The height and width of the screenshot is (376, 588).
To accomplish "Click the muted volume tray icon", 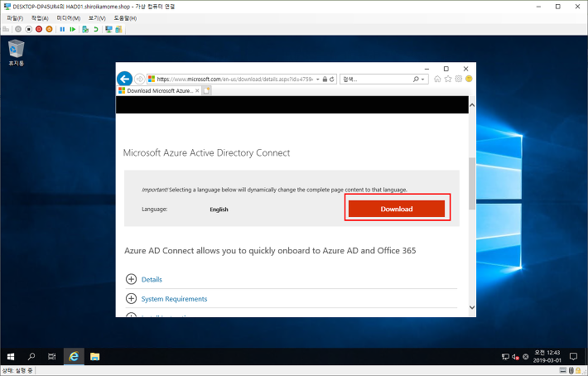I will [516, 357].
